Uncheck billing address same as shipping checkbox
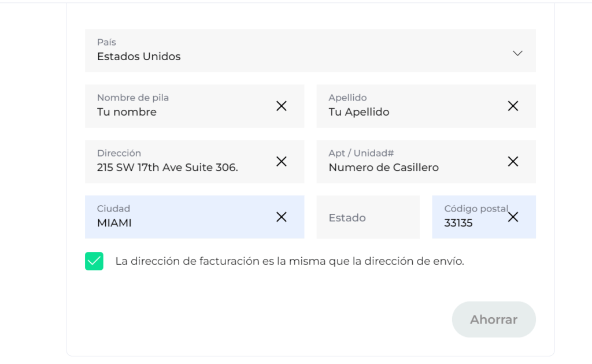This screenshot has height=364, width=592. 94,261
